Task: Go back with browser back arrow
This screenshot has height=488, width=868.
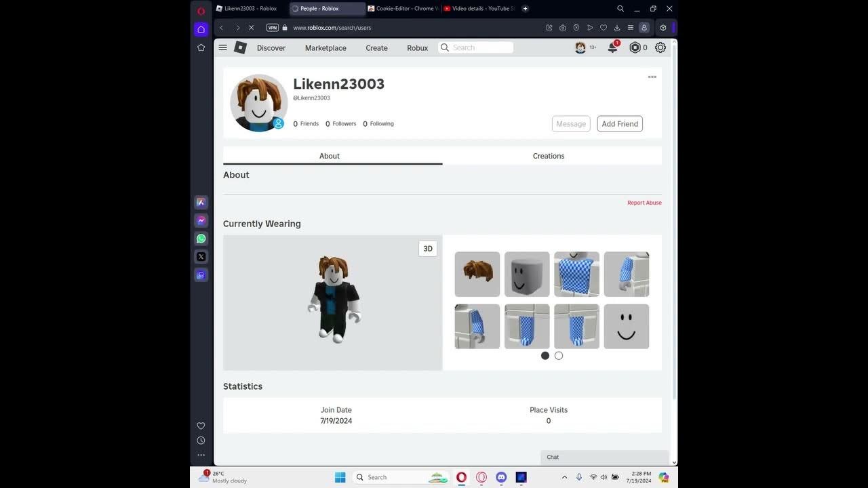Action: tap(221, 28)
